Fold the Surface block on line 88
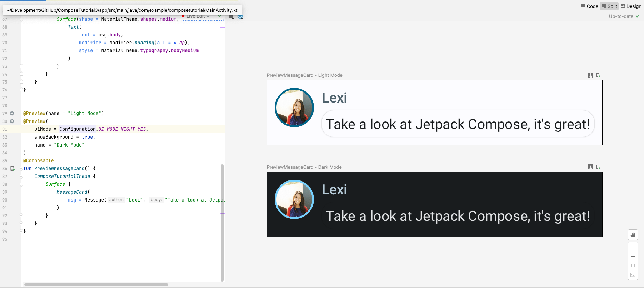644x288 pixels. pyautogui.click(x=21, y=184)
